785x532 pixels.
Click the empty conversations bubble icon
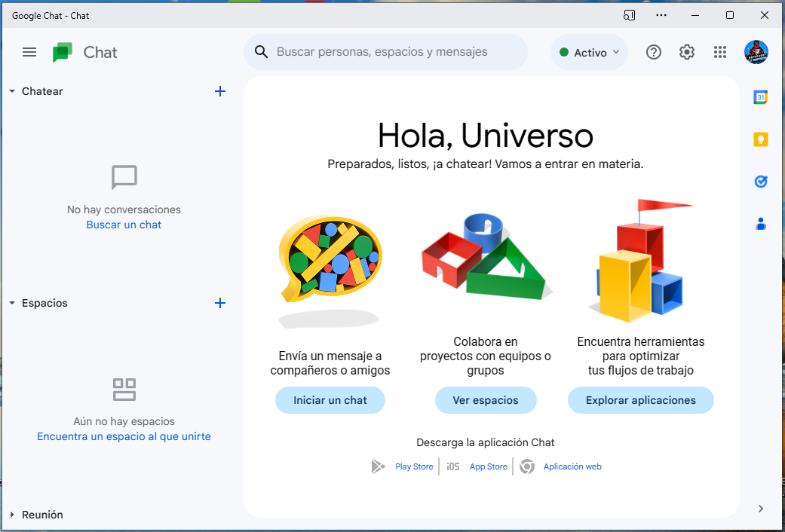pyautogui.click(x=124, y=177)
